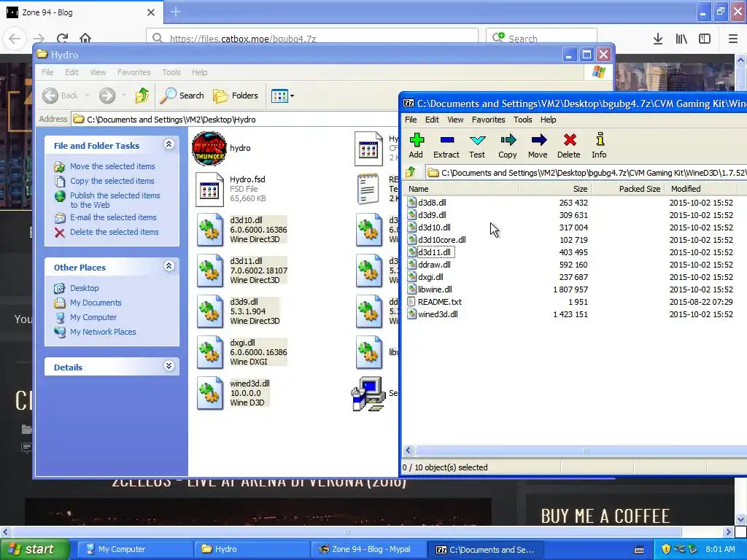
Task: Open Edit menu in 7-Zip
Action: point(432,120)
